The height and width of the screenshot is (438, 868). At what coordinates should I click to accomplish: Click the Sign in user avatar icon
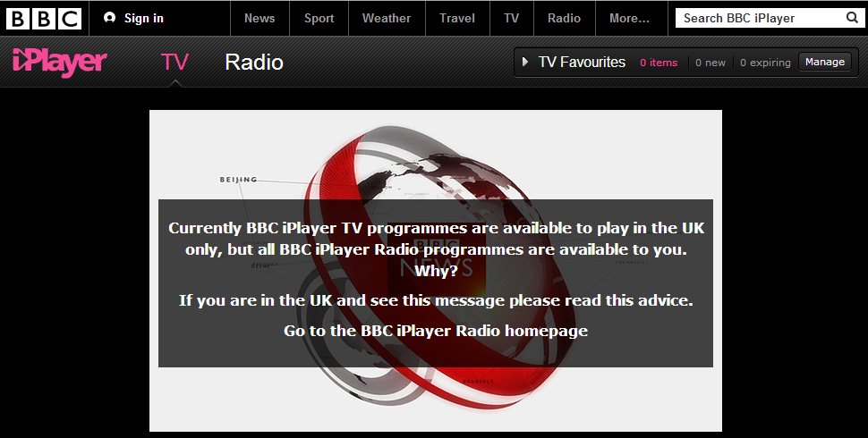[109, 18]
